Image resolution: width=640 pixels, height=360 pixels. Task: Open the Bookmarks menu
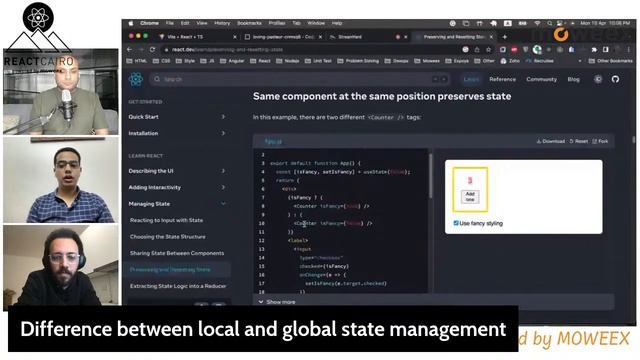click(x=249, y=23)
